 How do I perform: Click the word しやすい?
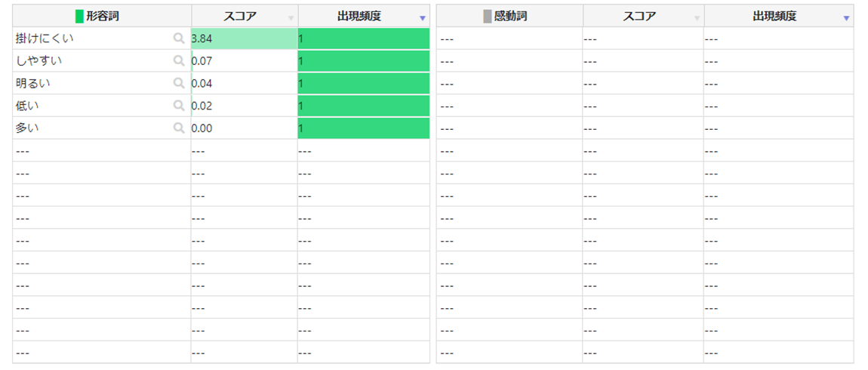coord(39,60)
